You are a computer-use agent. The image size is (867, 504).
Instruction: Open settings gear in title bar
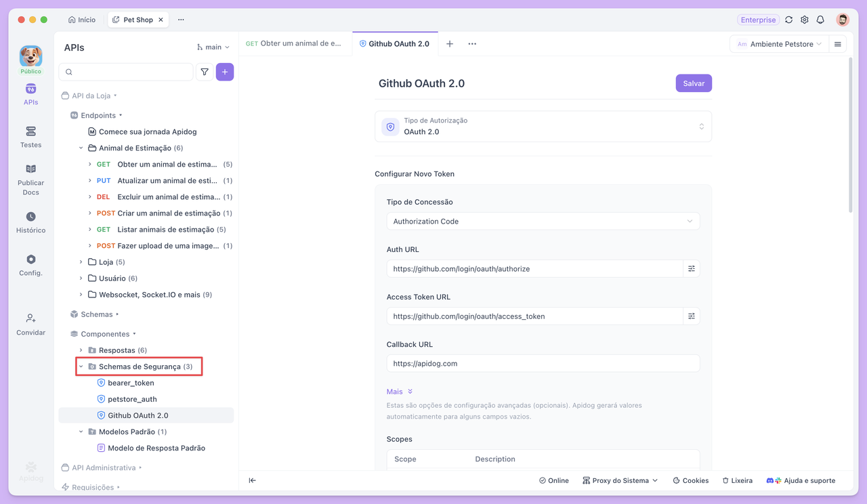point(805,20)
